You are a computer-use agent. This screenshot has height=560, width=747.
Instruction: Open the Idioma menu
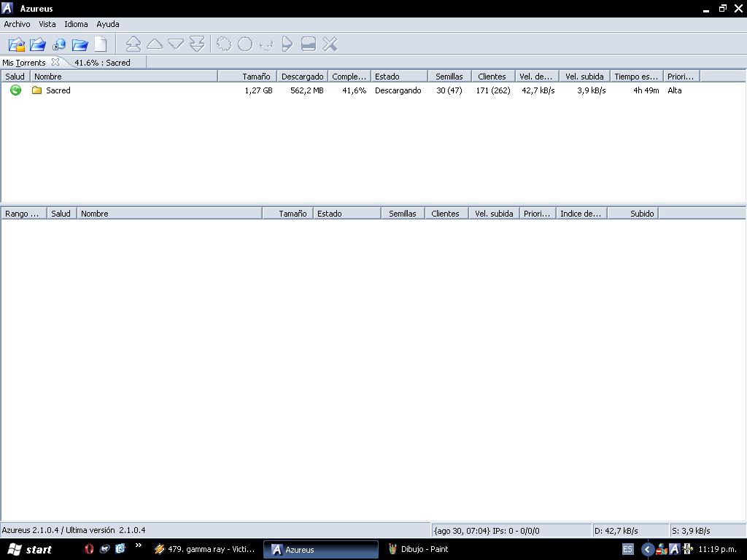point(76,24)
